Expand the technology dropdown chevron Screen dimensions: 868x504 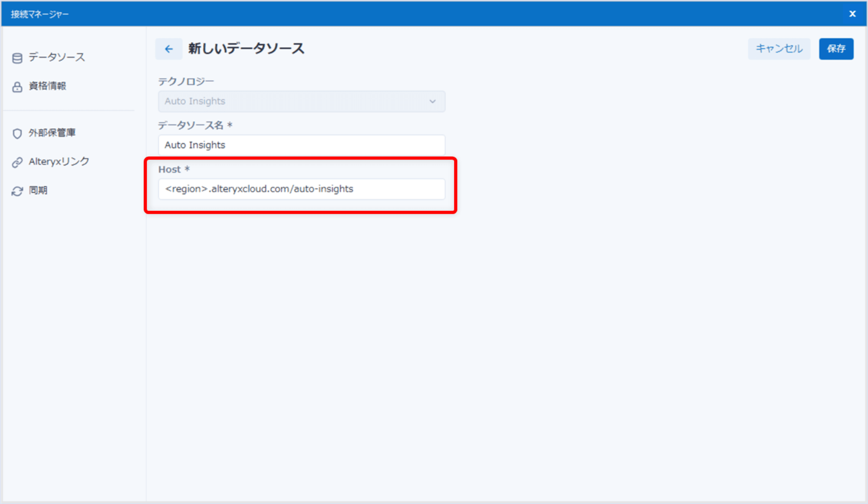pyautogui.click(x=433, y=102)
